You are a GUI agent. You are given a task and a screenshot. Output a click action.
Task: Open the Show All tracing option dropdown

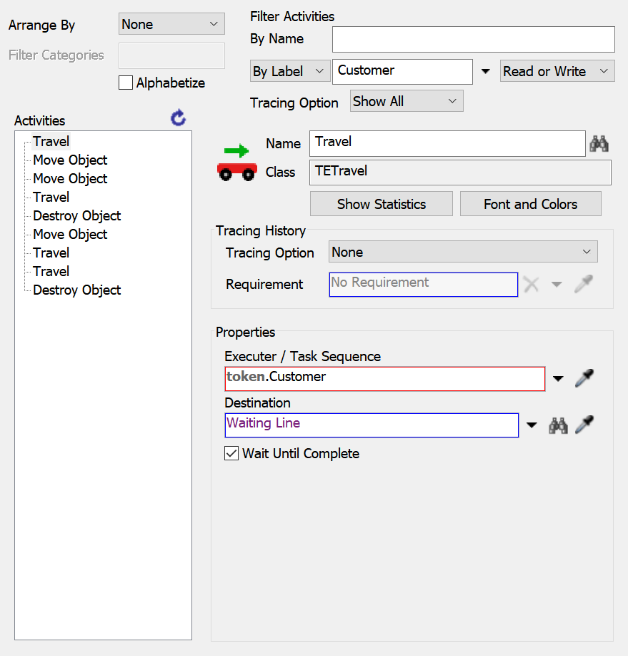pos(406,102)
